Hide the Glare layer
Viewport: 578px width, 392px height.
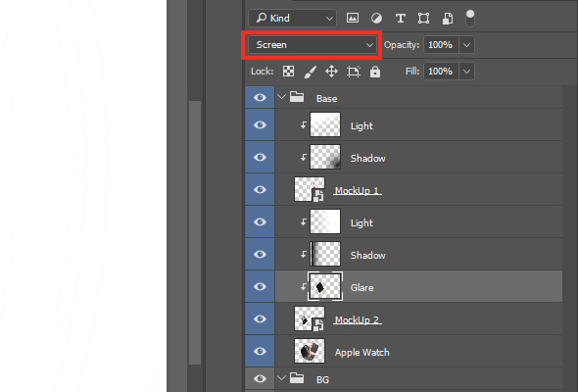point(260,286)
